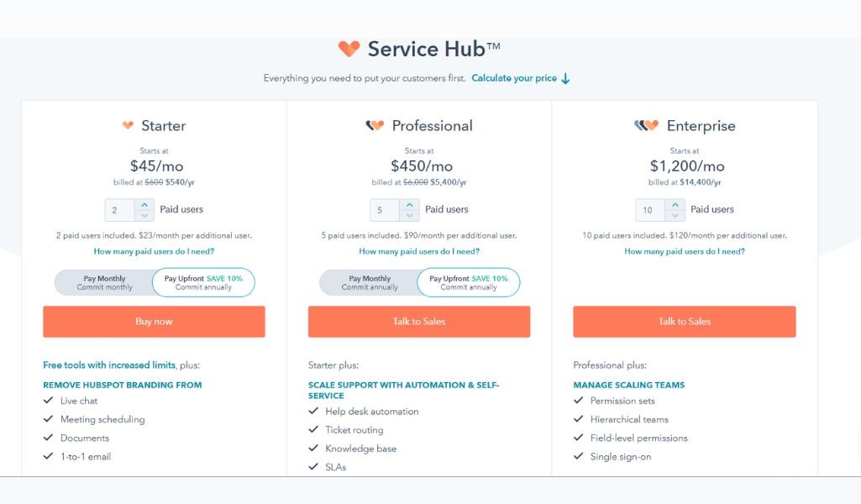Click Buy now for Starter plan
Viewport: 861px width, 504px height.
tap(154, 321)
